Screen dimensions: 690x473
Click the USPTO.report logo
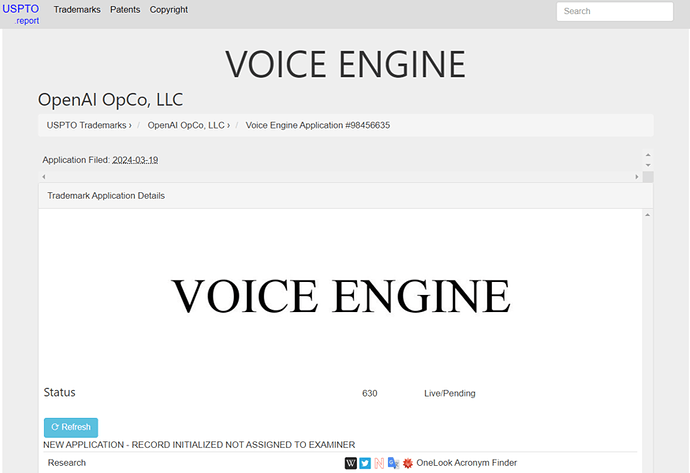point(21,14)
